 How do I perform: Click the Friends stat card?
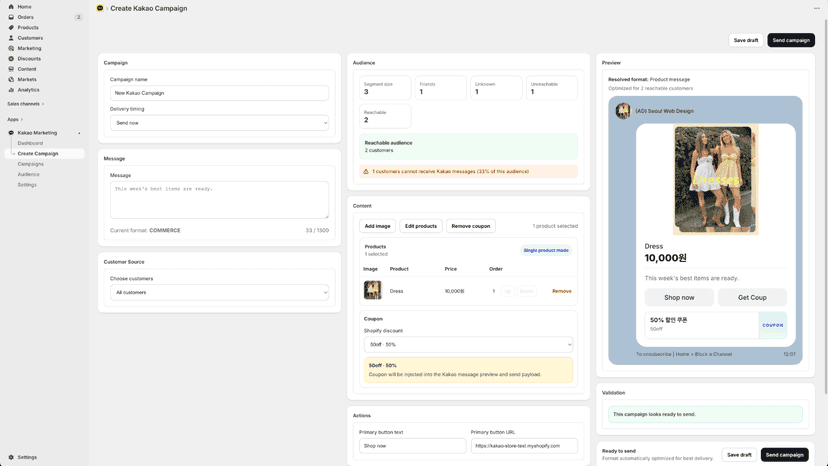click(440, 88)
